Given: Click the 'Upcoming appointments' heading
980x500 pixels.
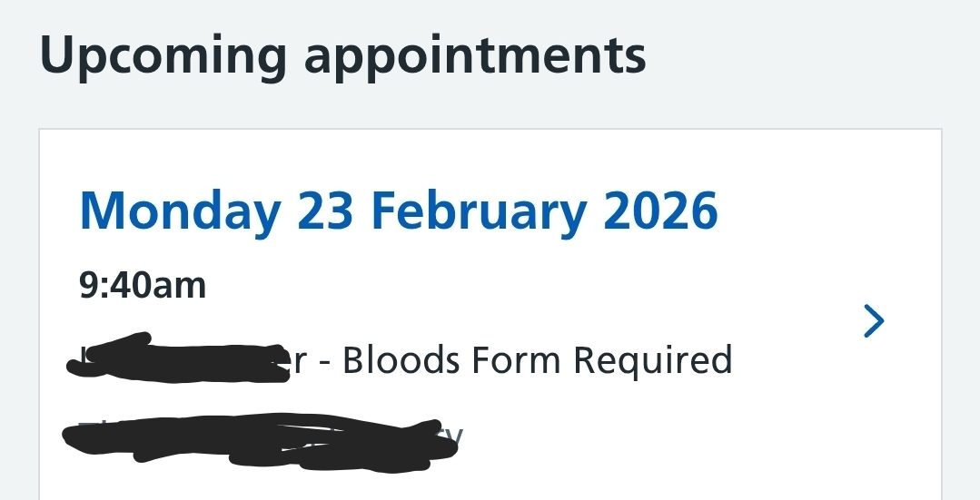Looking at the screenshot, I should (x=342, y=56).
